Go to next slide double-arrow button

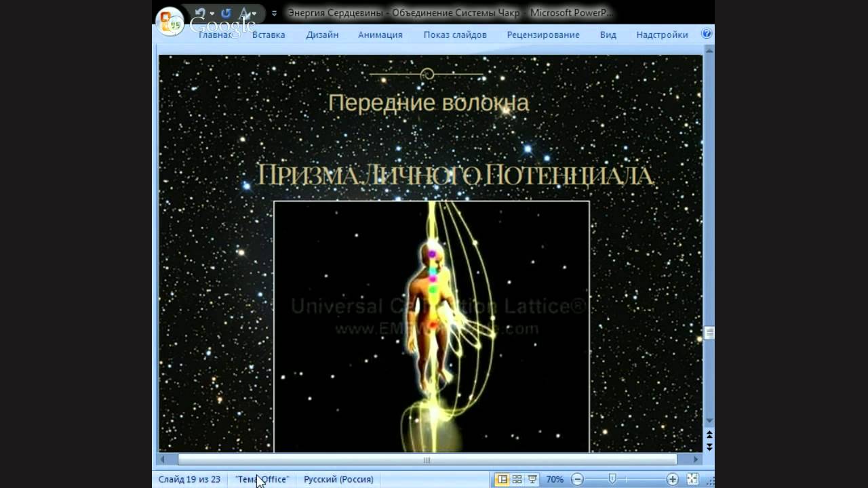point(709,447)
